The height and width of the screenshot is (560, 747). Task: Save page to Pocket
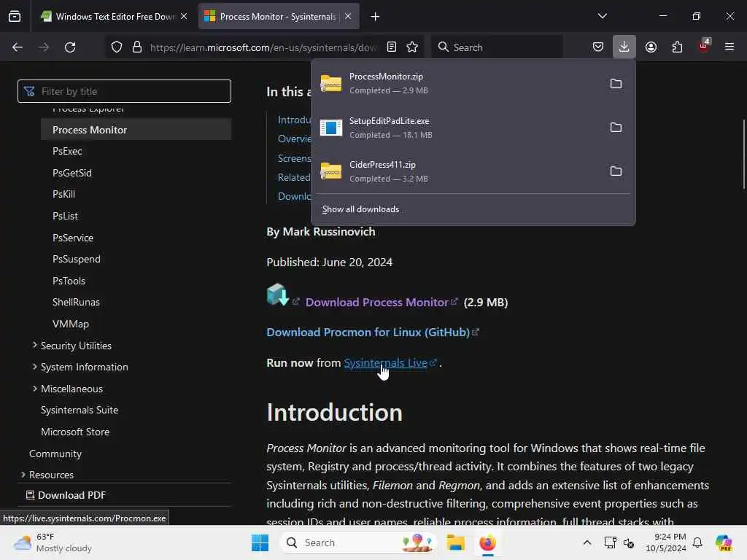click(598, 47)
